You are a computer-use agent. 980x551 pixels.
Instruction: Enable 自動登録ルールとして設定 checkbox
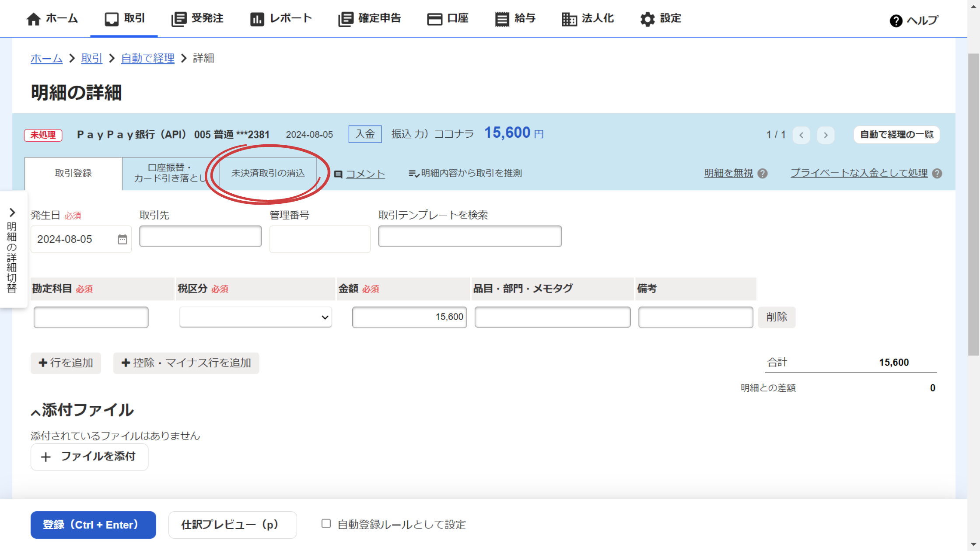click(x=326, y=523)
